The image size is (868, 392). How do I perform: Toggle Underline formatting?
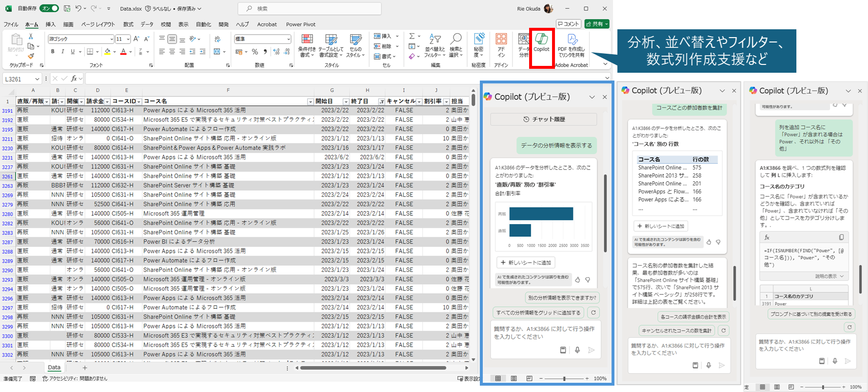point(73,51)
